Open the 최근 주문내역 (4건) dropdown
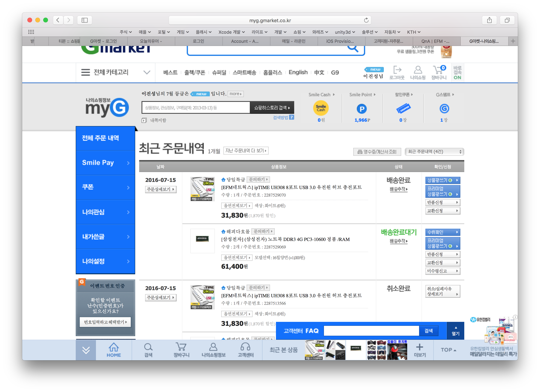The image size is (540, 392). 434,152
